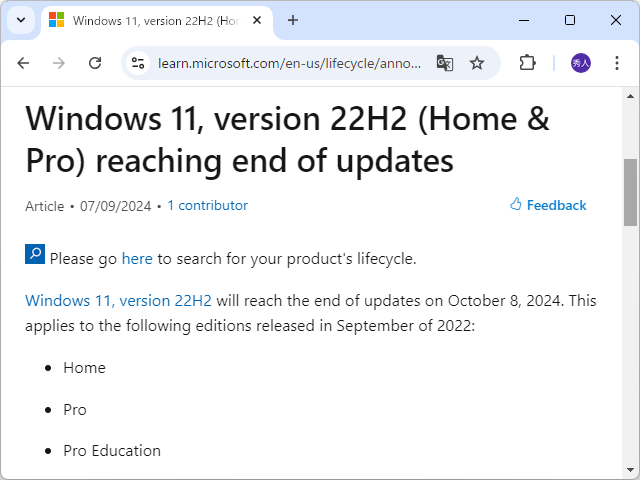Bookmark this page with the star icon
The image size is (640, 480).
477,63
